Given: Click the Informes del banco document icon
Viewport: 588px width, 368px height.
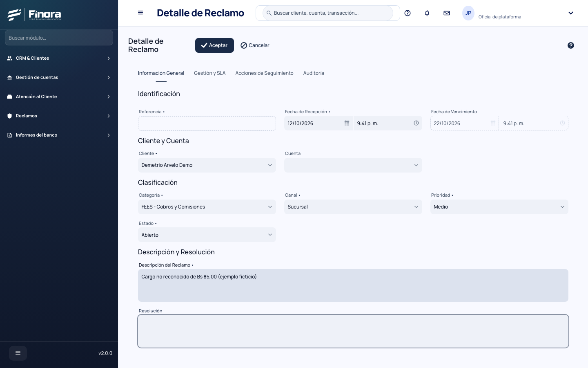Looking at the screenshot, I should tap(10, 135).
